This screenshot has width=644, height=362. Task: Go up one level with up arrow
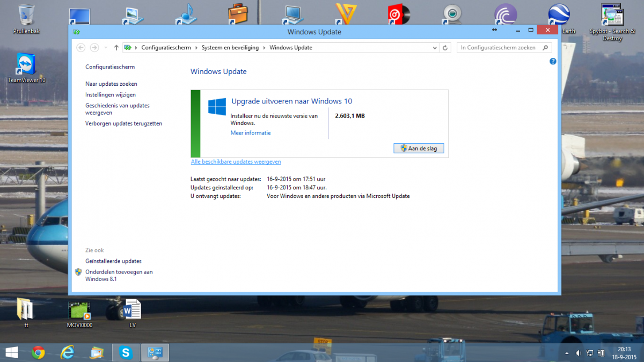pyautogui.click(x=116, y=48)
